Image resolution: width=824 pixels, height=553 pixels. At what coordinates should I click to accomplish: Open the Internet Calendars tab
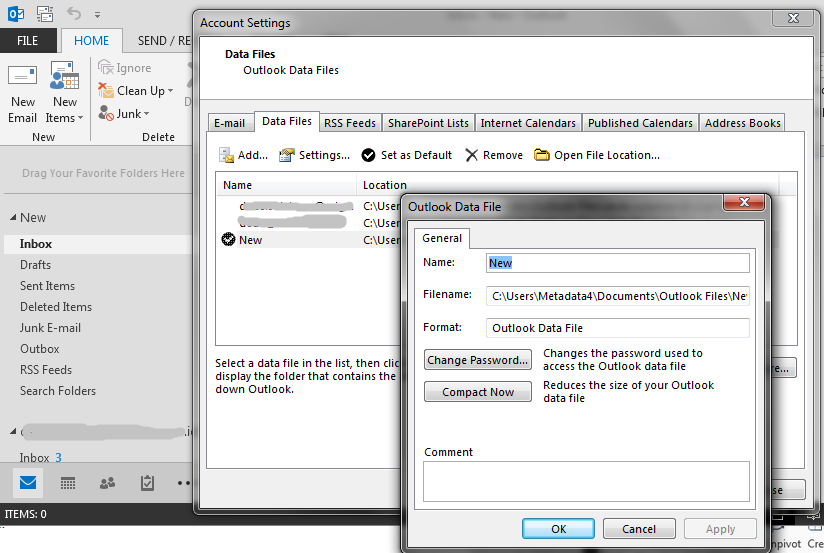tap(528, 123)
